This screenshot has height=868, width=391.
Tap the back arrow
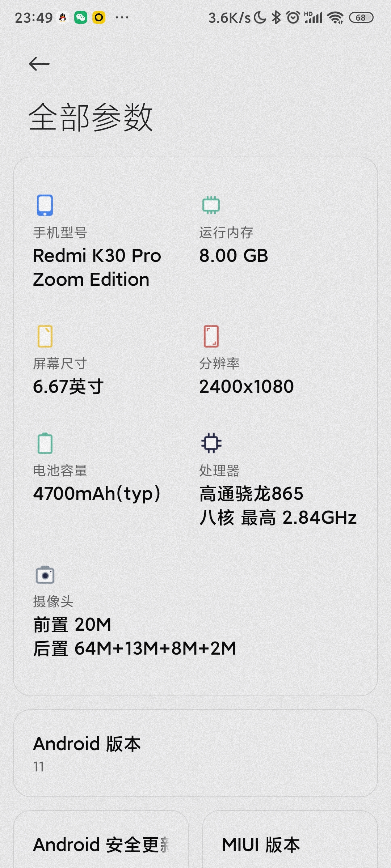click(39, 64)
